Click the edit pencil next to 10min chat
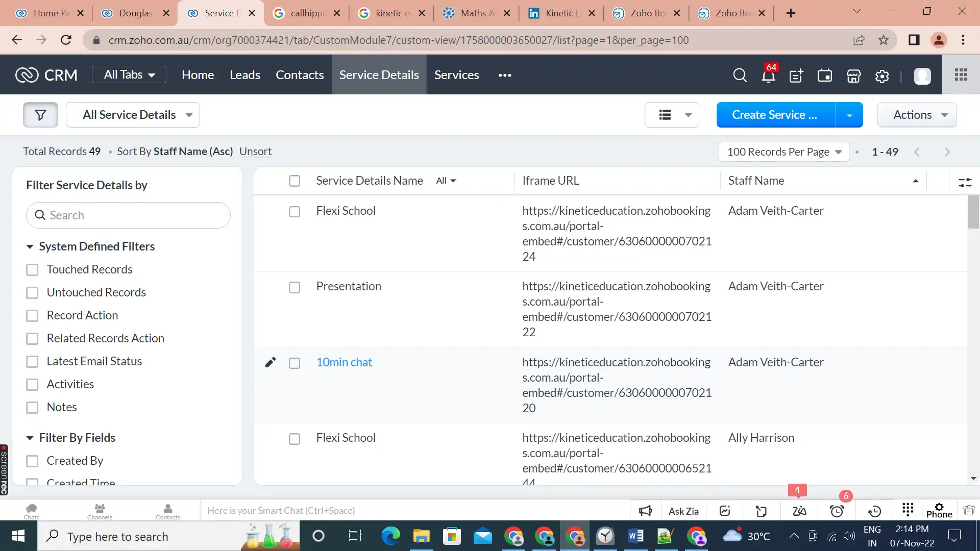The height and width of the screenshot is (551, 980). point(270,362)
